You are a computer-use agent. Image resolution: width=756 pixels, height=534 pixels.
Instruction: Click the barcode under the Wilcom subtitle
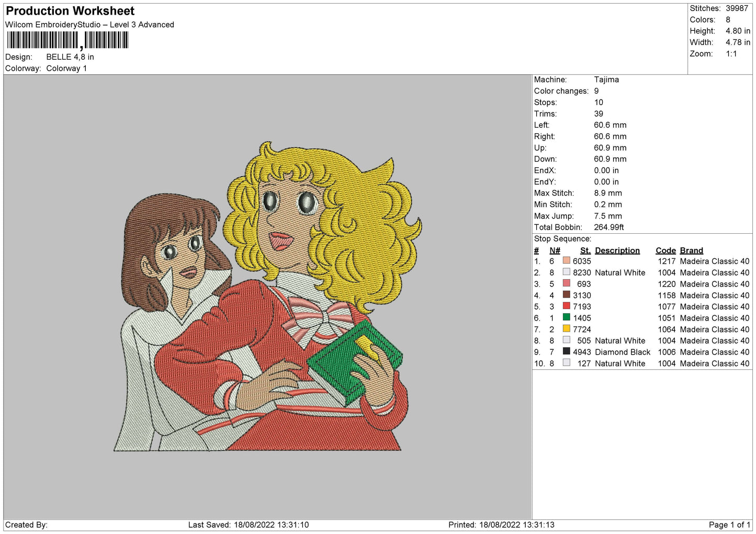pyautogui.click(x=67, y=40)
